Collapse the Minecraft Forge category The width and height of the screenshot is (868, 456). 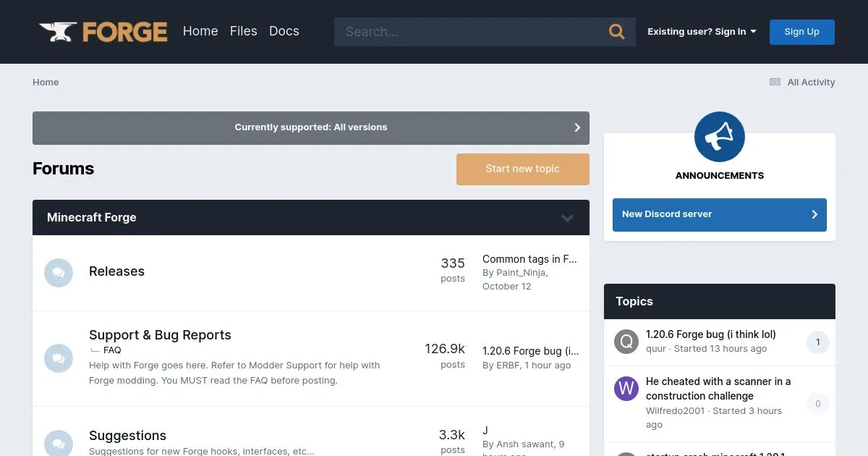coord(567,218)
